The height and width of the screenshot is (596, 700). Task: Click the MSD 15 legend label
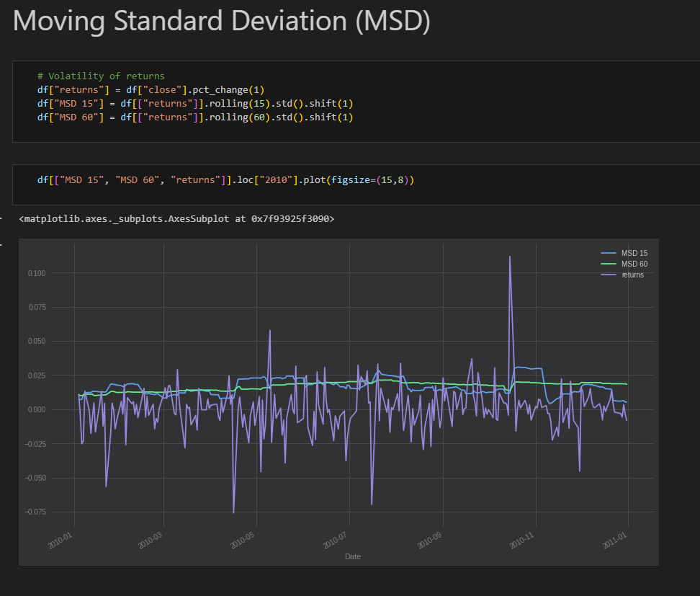coord(634,254)
